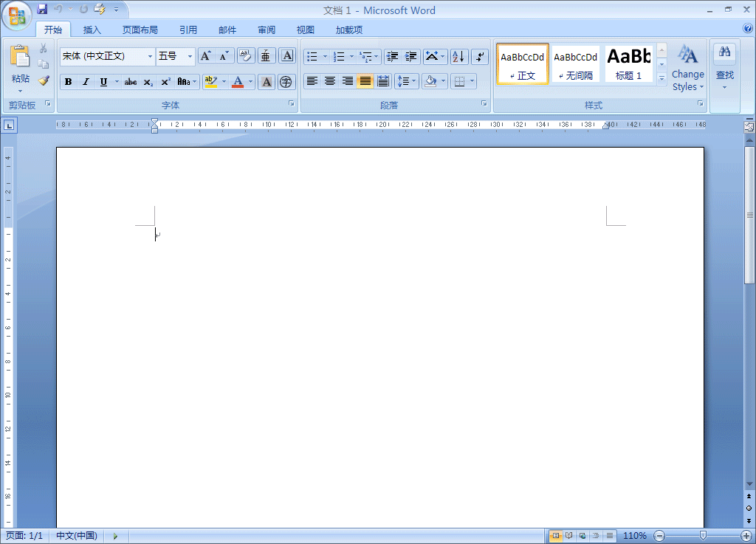Click the zoom slider handle
This screenshot has width=756, height=544.
tap(703, 535)
